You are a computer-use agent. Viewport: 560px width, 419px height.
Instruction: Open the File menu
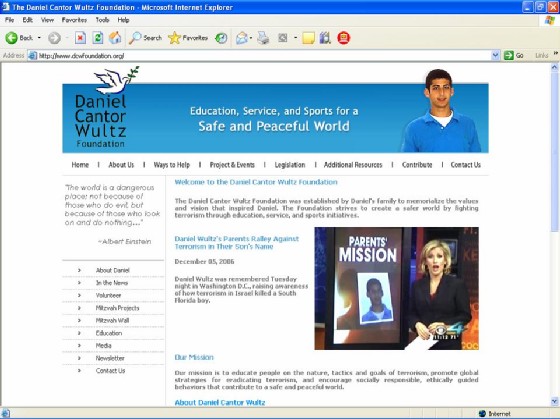pyautogui.click(x=9, y=20)
